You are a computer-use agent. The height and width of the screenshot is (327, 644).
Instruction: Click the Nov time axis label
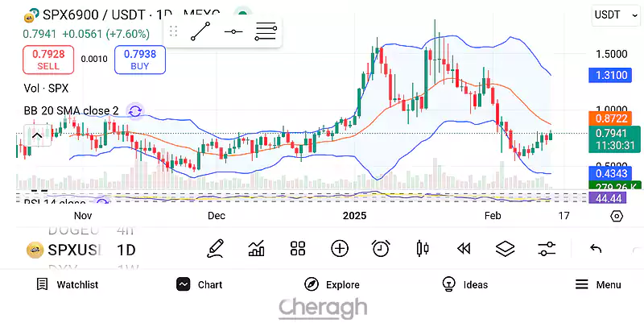(83, 216)
